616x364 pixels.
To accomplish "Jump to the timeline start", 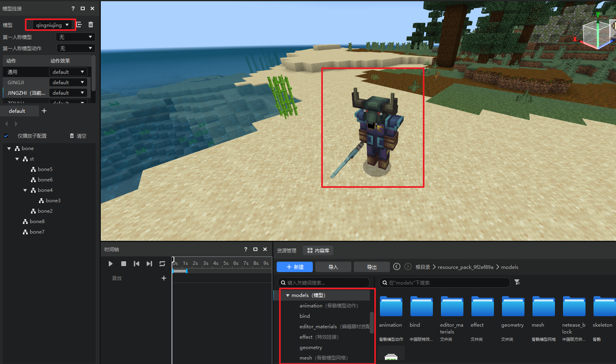I will 137,264.
